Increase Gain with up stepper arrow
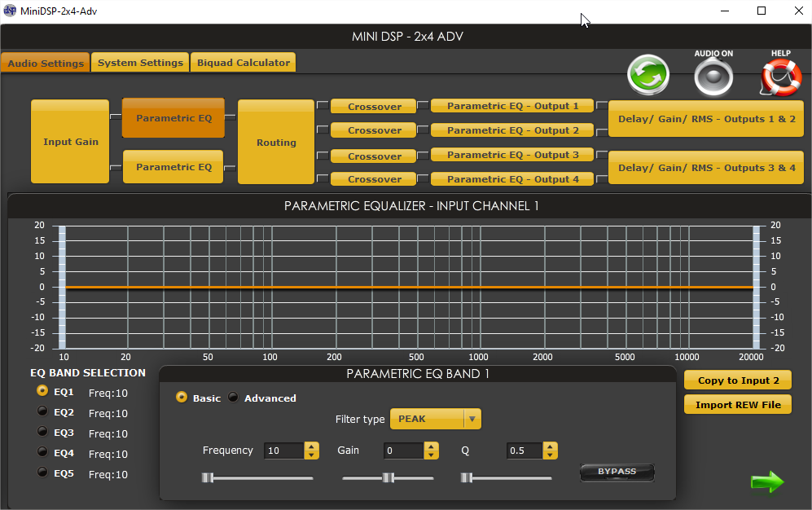Viewport: 812px width, 510px height. [x=431, y=446]
